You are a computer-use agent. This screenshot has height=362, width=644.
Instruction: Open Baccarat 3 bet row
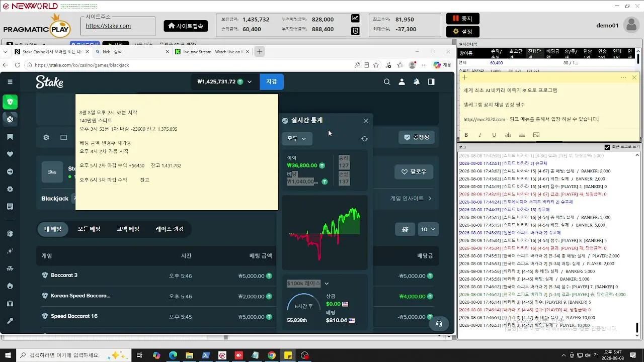(237, 276)
